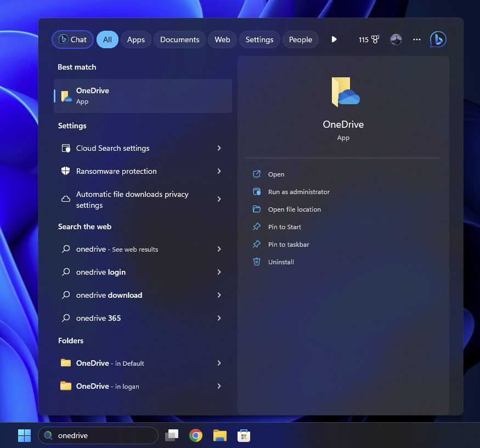The height and width of the screenshot is (448, 480).
Task: Click the OneDrive icon in Best match
Action: point(66,96)
